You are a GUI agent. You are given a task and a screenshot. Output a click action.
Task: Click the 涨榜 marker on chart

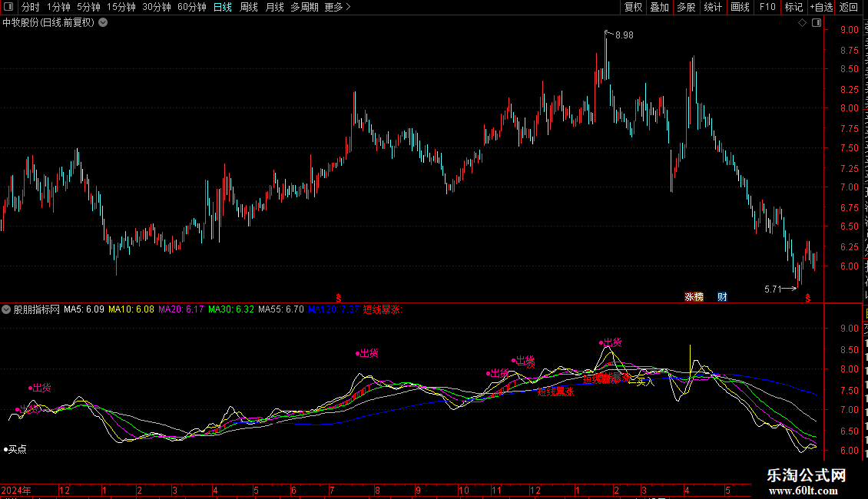point(694,297)
